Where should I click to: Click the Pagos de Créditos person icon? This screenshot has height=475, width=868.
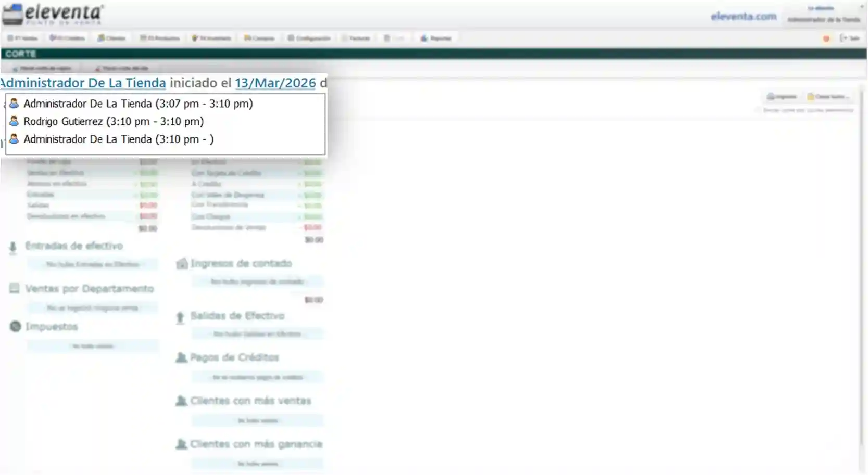click(x=181, y=357)
